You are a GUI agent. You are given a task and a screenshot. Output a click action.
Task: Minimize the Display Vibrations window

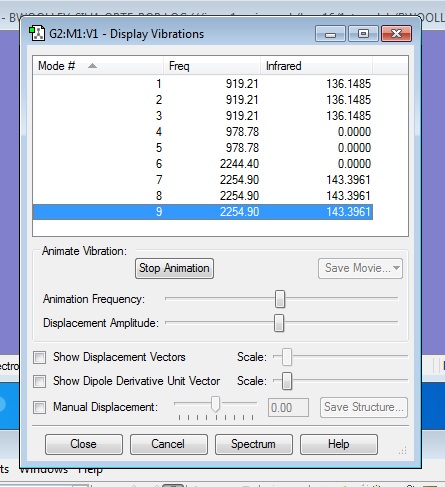[330, 34]
